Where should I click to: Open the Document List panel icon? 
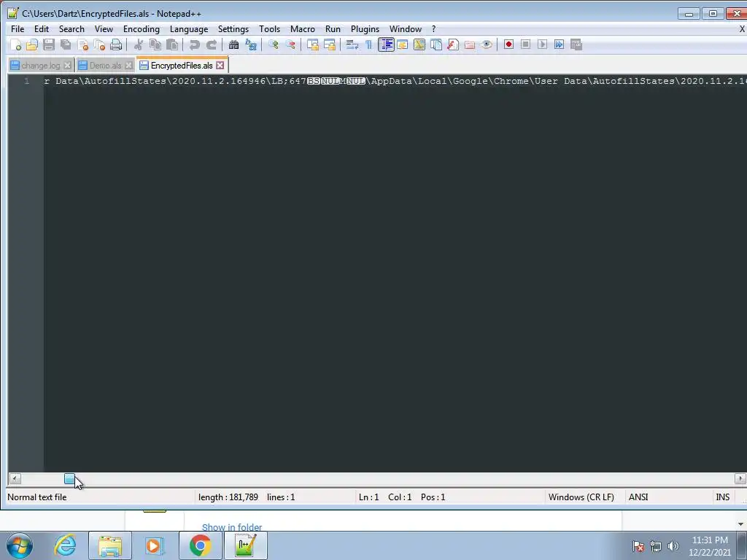coord(436,44)
